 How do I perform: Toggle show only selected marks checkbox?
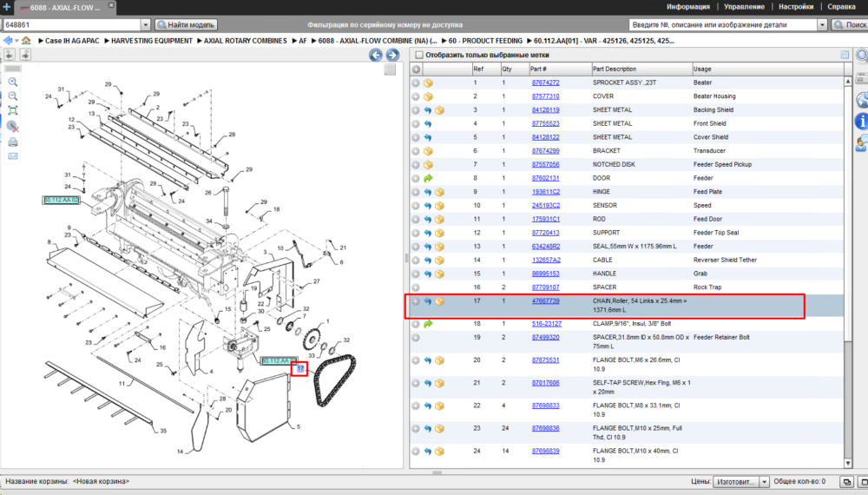click(419, 55)
